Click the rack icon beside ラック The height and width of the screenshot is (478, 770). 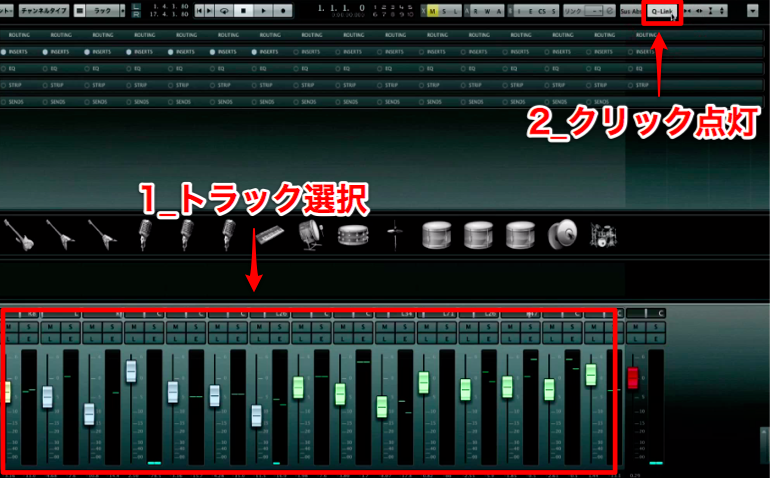pos(80,10)
